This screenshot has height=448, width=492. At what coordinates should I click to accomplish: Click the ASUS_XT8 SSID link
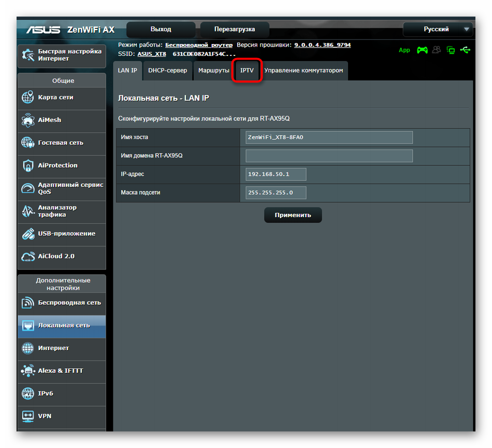pyautogui.click(x=152, y=54)
